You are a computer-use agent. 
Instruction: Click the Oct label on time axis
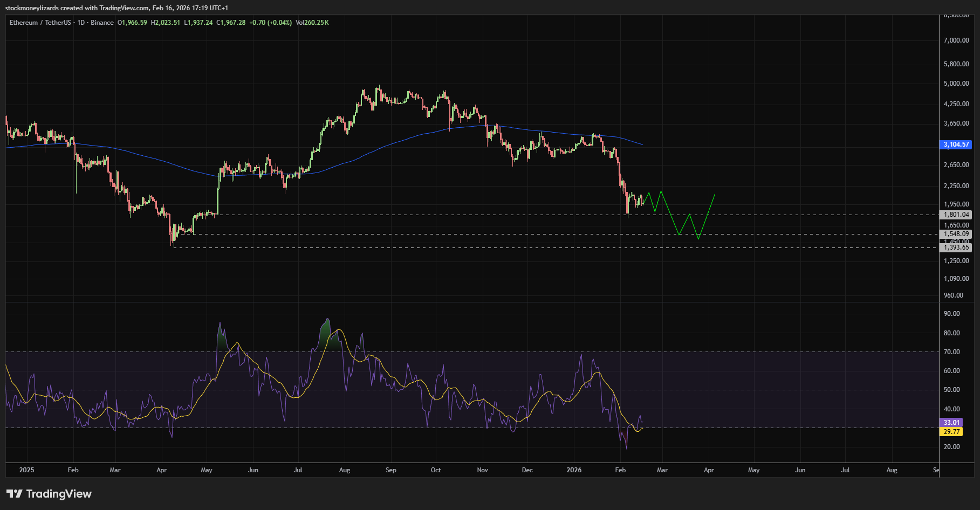(436, 470)
